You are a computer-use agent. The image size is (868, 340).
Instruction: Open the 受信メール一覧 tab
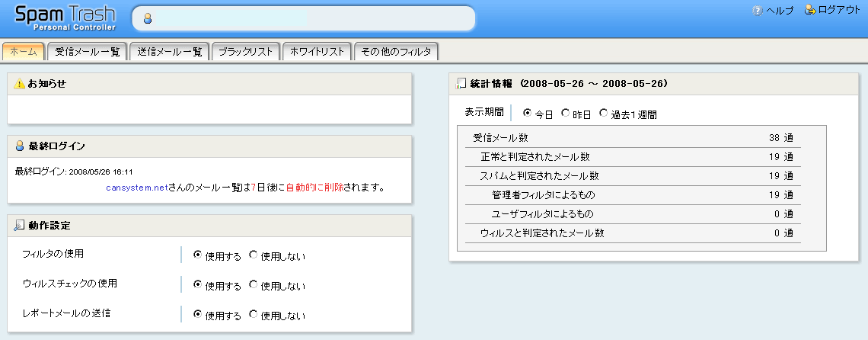[x=88, y=52]
